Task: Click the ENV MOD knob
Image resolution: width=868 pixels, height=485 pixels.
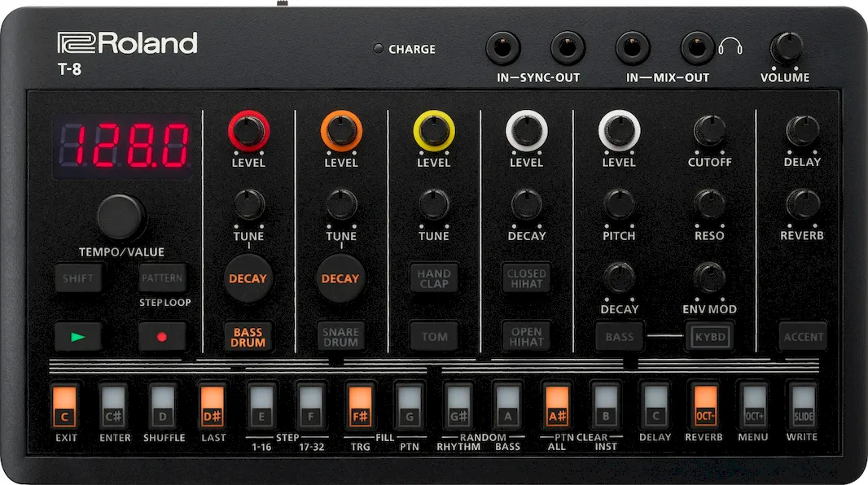Action: coord(710,277)
